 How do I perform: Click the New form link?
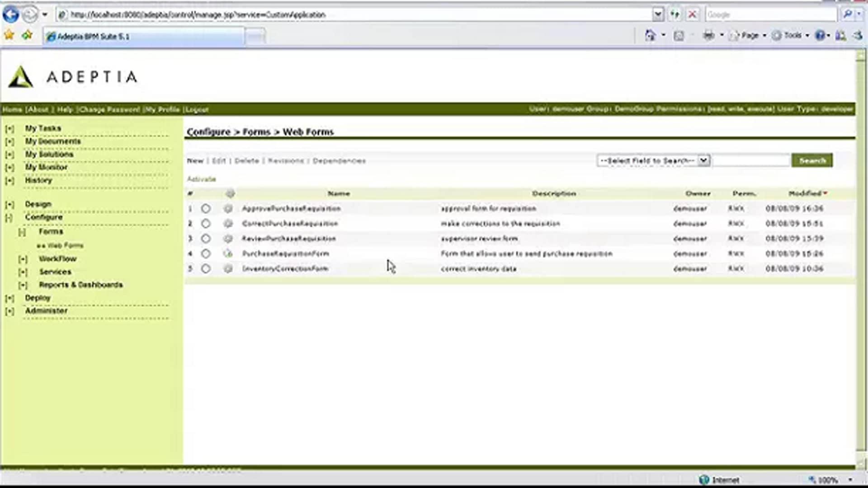[195, 161]
